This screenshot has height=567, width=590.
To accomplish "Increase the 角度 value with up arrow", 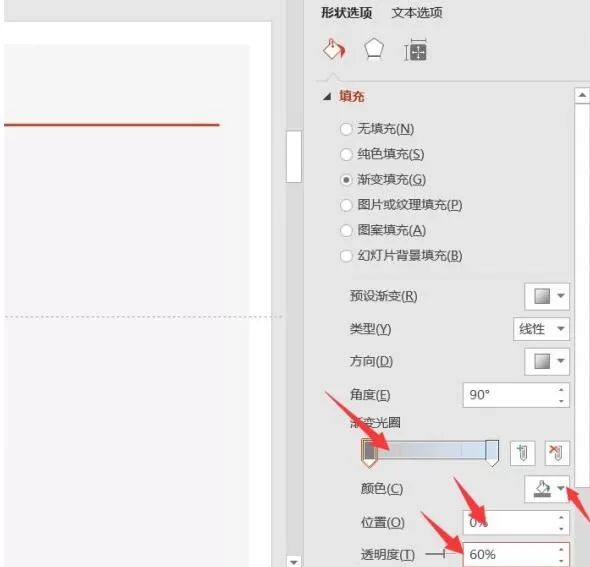I will (x=561, y=390).
